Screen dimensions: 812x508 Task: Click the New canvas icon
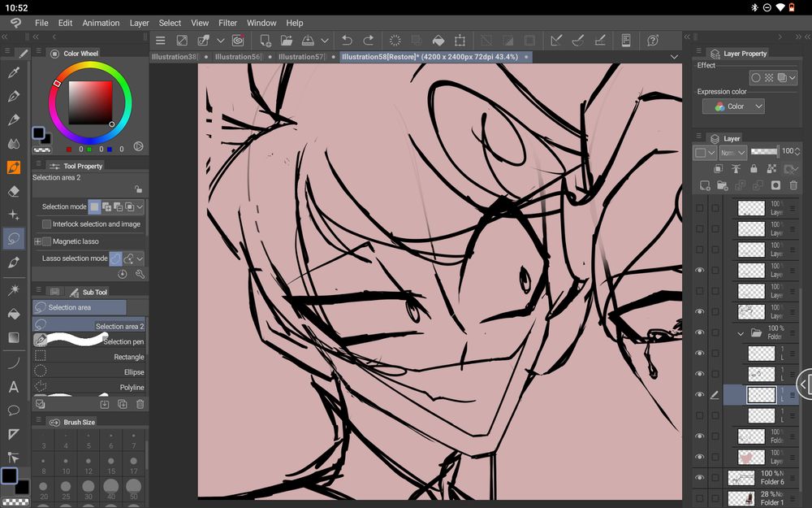coord(266,41)
